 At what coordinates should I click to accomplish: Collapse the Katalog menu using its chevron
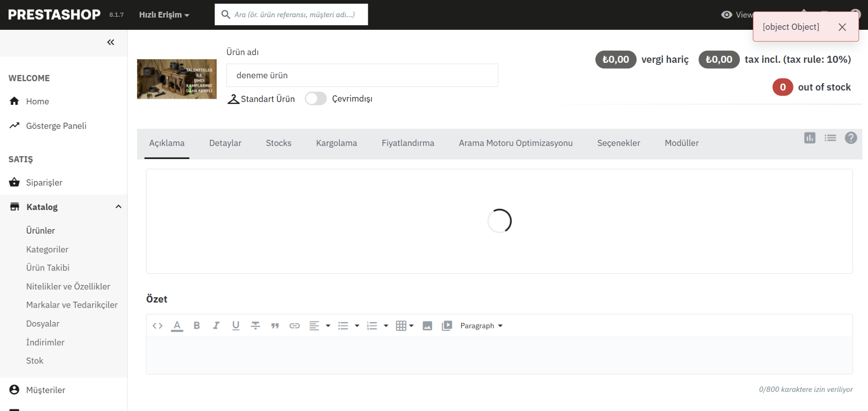118,207
